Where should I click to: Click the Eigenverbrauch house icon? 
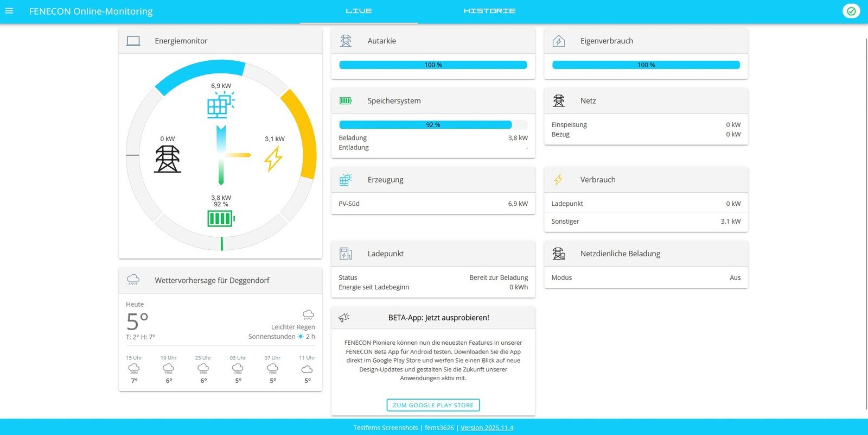click(x=558, y=41)
